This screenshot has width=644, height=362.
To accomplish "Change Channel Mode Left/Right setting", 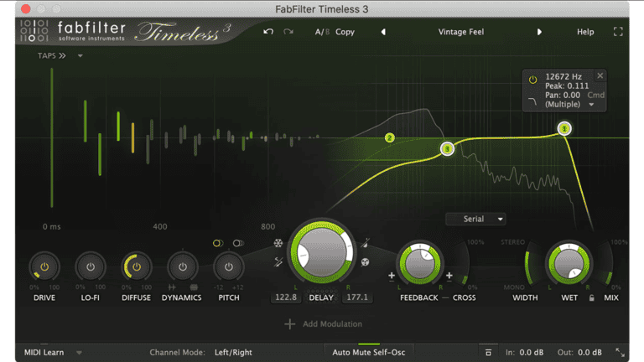I will click(233, 352).
